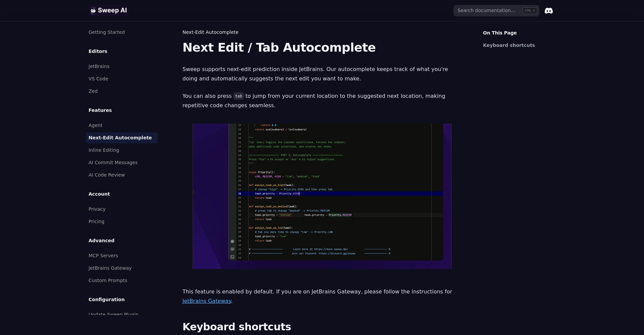Open JetBrains Gateway in the sidebar
644x335 pixels.
click(x=110, y=268)
